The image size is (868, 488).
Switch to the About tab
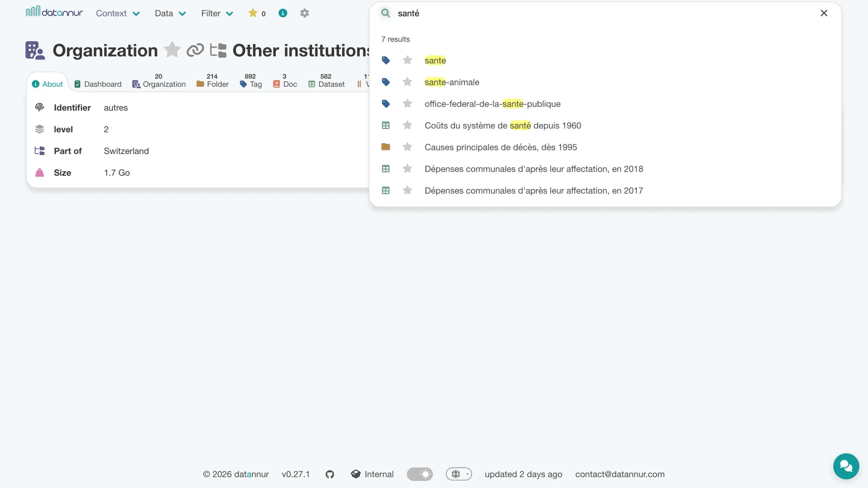tap(47, 84)
